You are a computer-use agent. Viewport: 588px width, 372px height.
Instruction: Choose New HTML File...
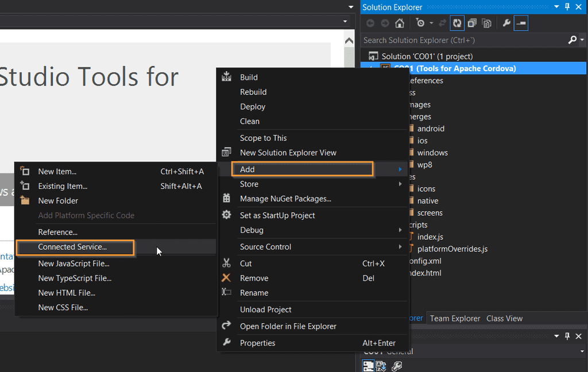[116, 293]
